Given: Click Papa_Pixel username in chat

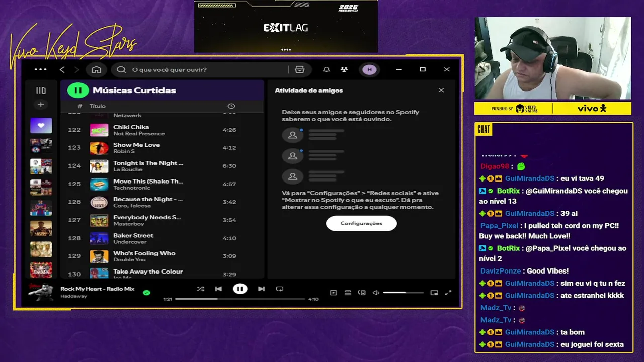Looking at the screenshot, I should pos(499,226).
